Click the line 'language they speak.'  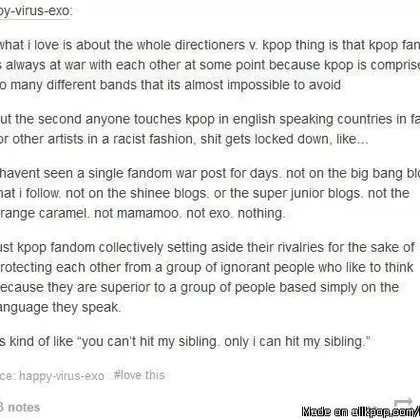click(61, 307)
